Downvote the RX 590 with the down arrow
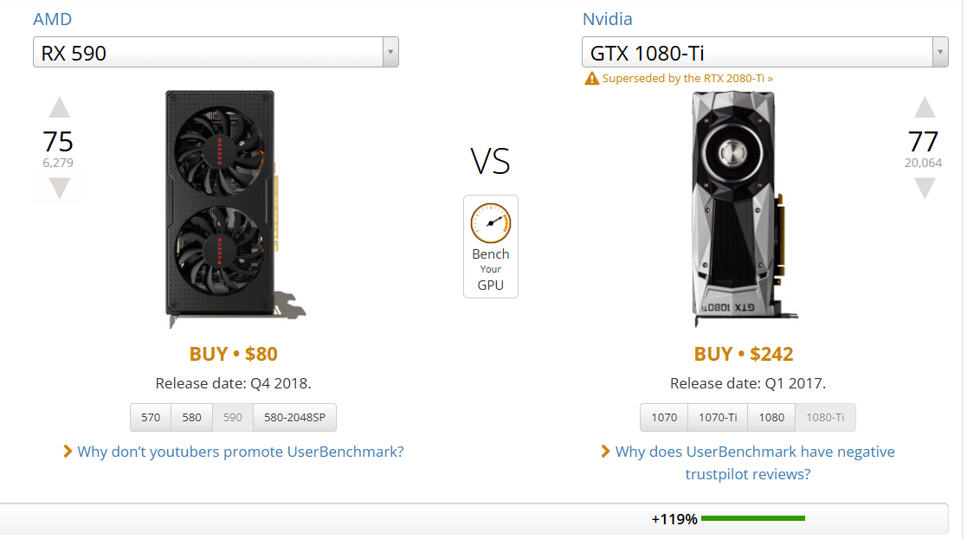Viewport: 980px width, 539px height. [59, 187]
